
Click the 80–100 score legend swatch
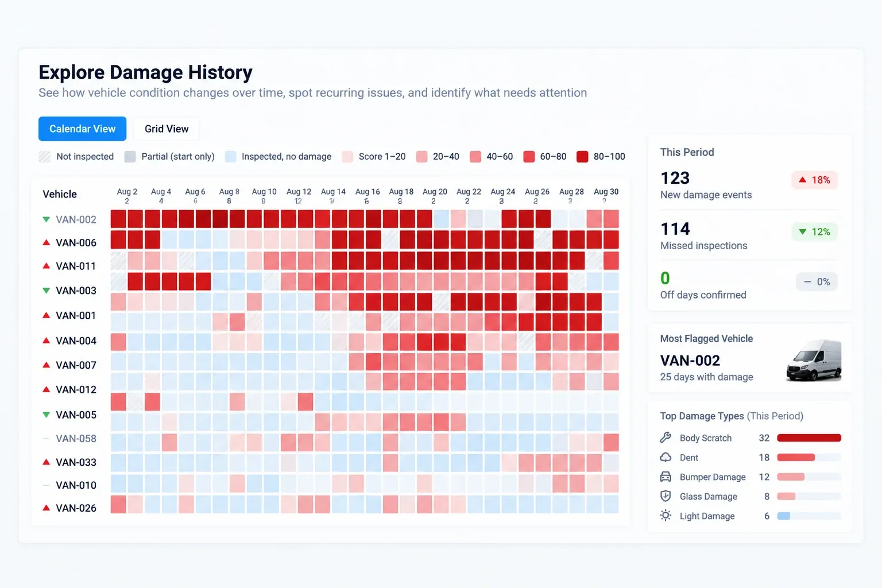(582, 157)
